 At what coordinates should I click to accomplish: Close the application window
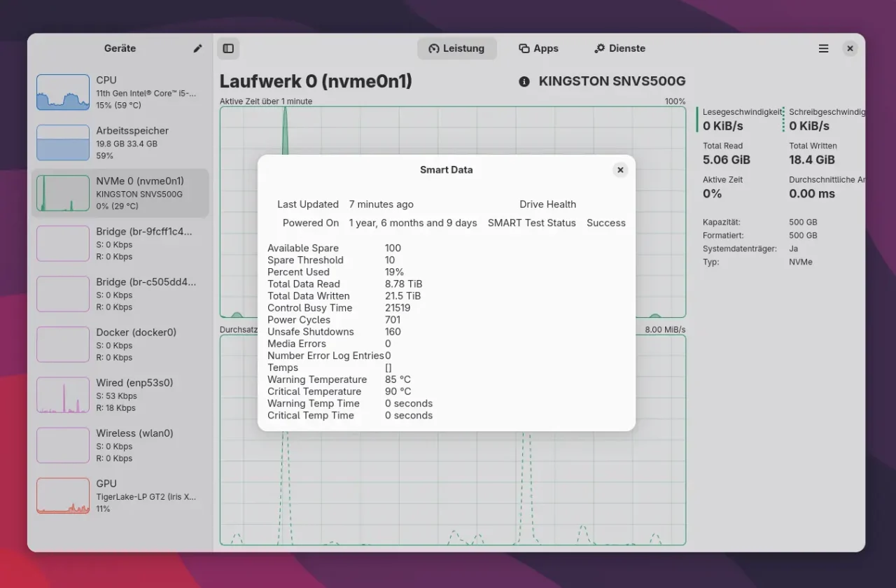coord(850,48)
